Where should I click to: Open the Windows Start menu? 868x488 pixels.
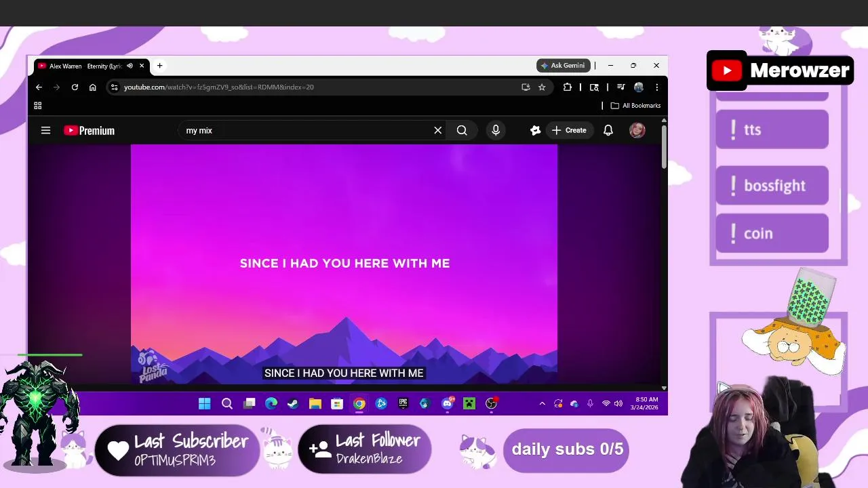click(204, 404)
